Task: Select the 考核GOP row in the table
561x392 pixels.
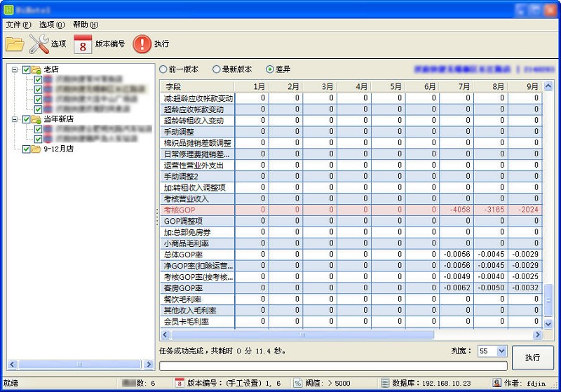Action: tap(196, 210)
